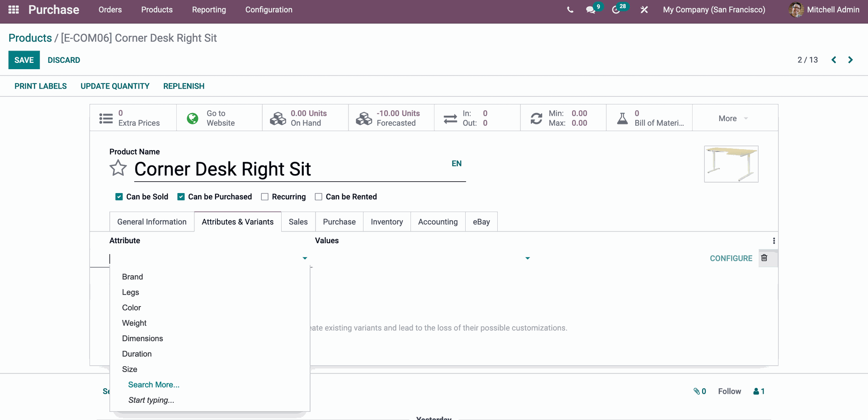Screen dimensions: 868x420
Task: Click Purchase app title
Action: pyautogui.click(x=54, y=9)
